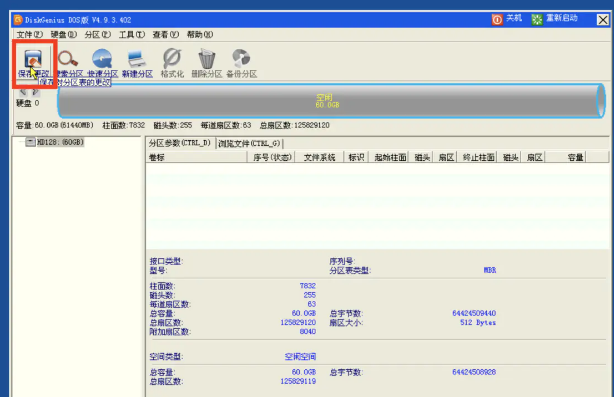Switch to Browse Files (浏览文件) tab

[249, 143]
